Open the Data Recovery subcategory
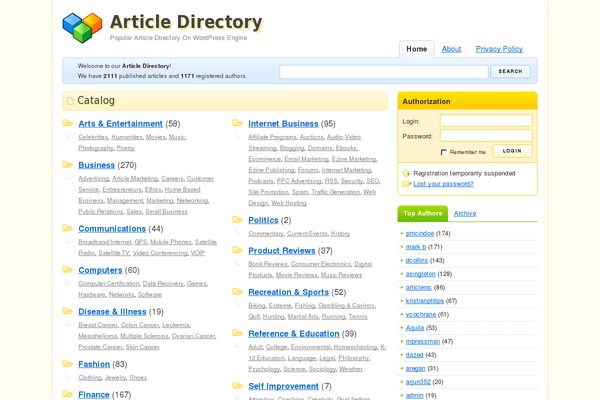Screen dimensions: 600x400 tap(163, 284)
